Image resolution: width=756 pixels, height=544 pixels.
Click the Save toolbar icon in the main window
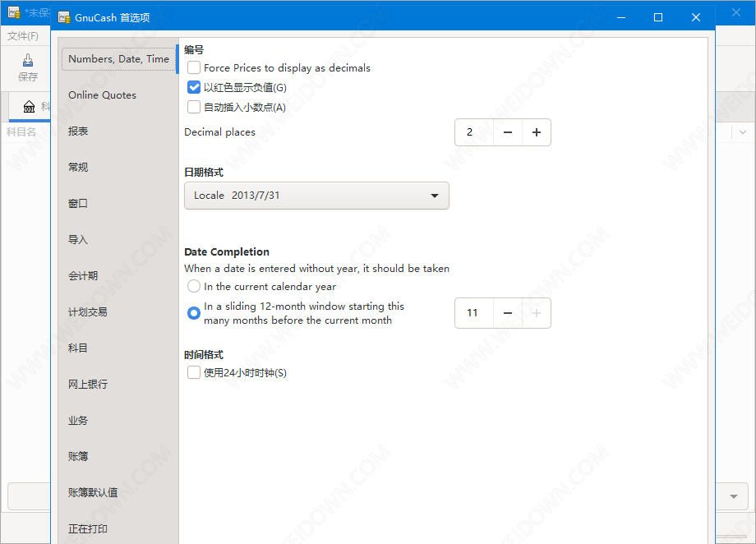coord(28,60)
